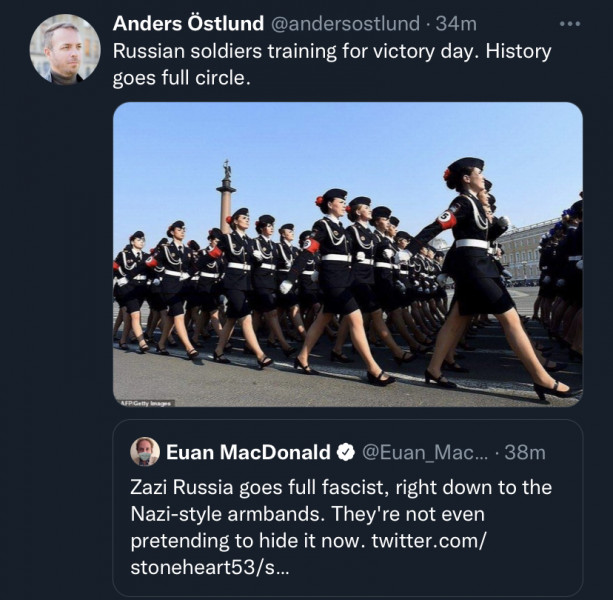Click the 'goes full circle.' text line
This screenshot has width=613, height=600.
click(179, 77)
